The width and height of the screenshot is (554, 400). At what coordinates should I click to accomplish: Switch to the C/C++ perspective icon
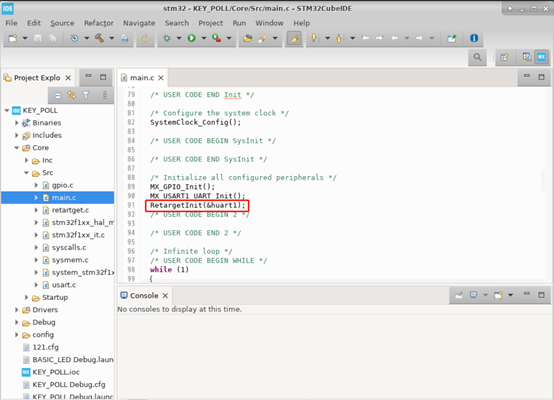pyautogui.click(x=526, y=57)
